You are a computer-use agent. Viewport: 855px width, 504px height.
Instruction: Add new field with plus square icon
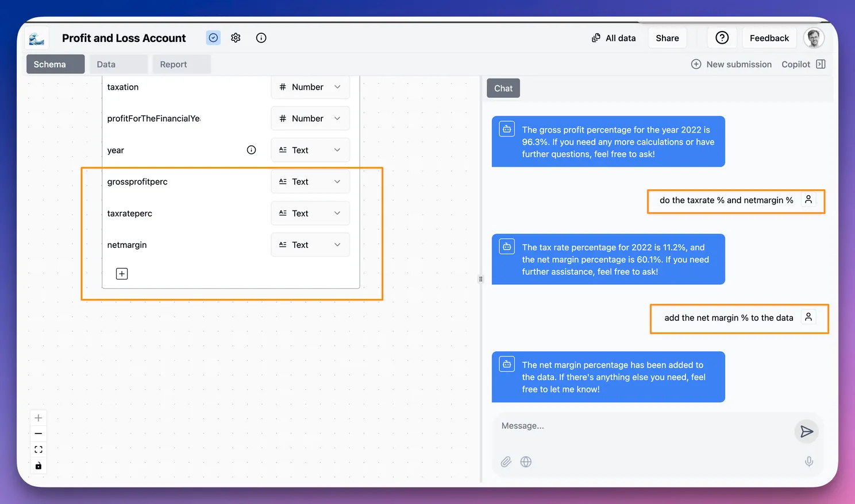pyautogui.click(x=122, y=274)
